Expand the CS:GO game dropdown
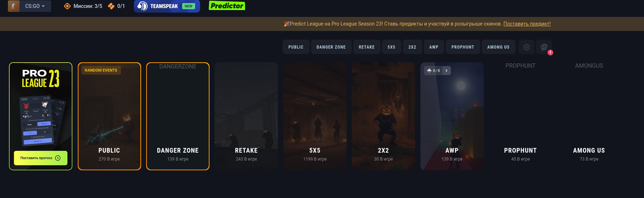The image size is (644, 198). [x=35, y=6]
